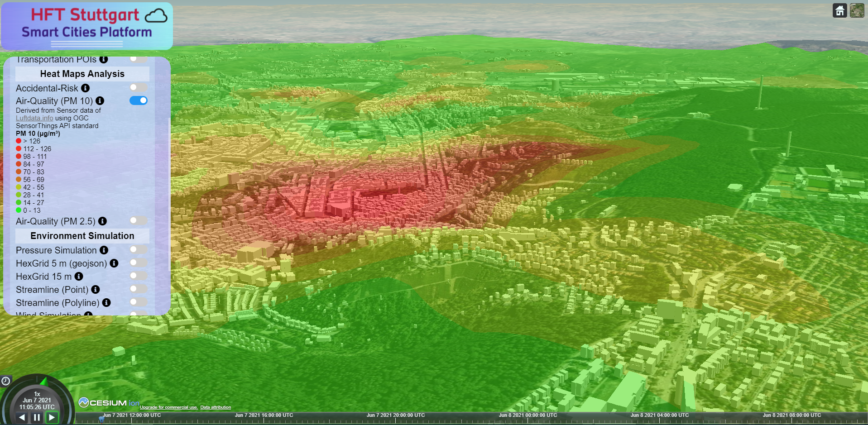Pause the animation playback

click(37, 417)
